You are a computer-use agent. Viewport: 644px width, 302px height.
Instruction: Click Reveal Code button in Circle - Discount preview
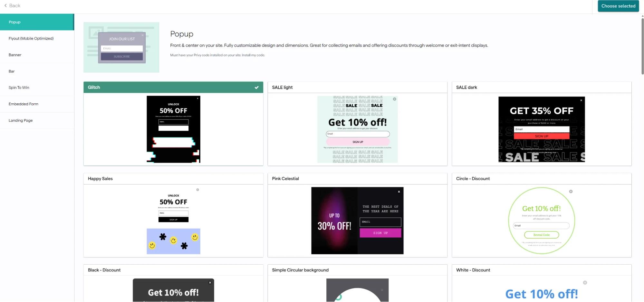[x=542, y=235]
